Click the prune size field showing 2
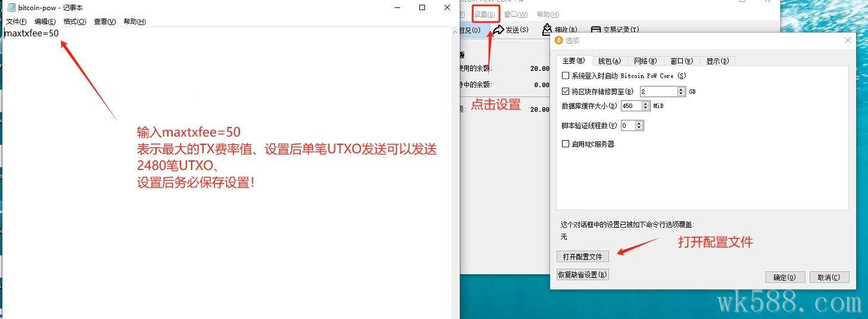The width and height of the screenshot is (868, 319). click(x=658, y=92)
